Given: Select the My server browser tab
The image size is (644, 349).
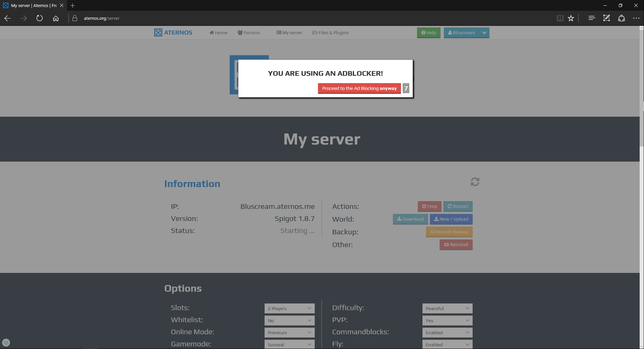Looking at the screenshot, I should click(34, 5).
